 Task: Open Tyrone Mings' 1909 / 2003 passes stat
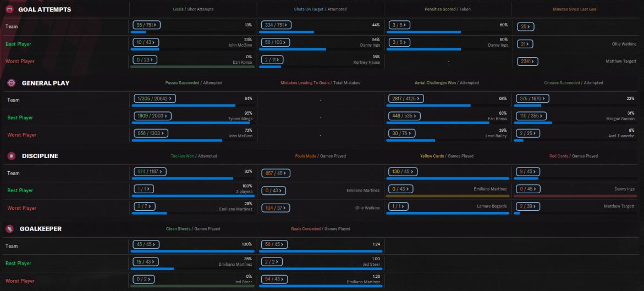click(x=152, y=116)
